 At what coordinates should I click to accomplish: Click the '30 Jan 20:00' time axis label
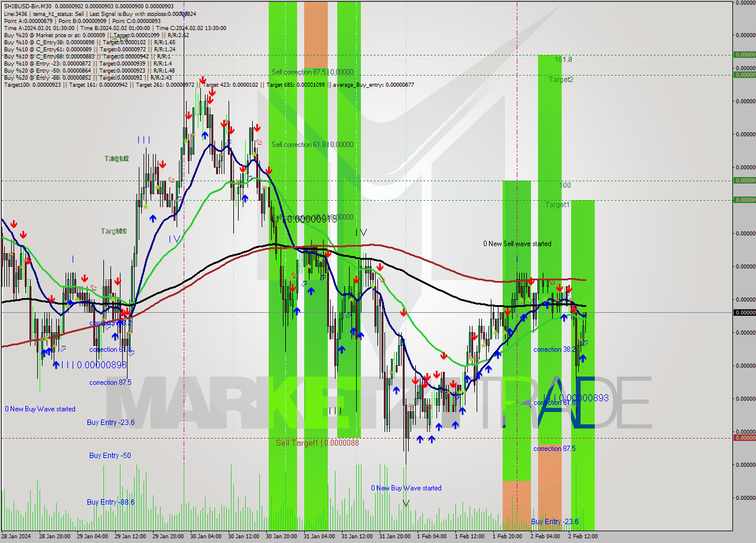pos(282,537)
